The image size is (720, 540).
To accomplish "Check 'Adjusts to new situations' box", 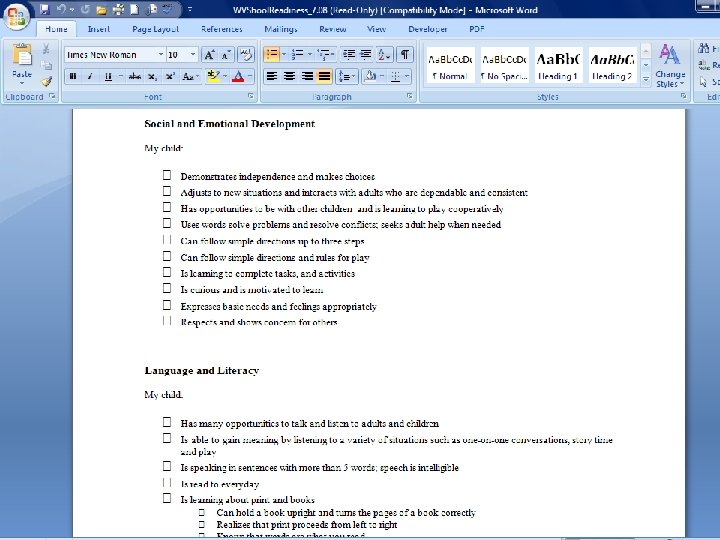I will pyautogui.click(x=167, y=191).
